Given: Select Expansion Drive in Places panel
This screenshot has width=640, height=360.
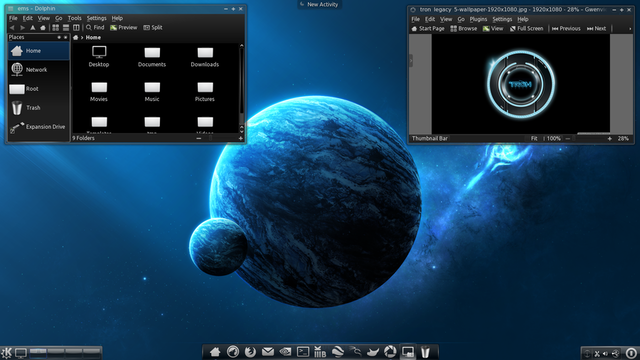Looking at the screenshot, I should [39, 127].
